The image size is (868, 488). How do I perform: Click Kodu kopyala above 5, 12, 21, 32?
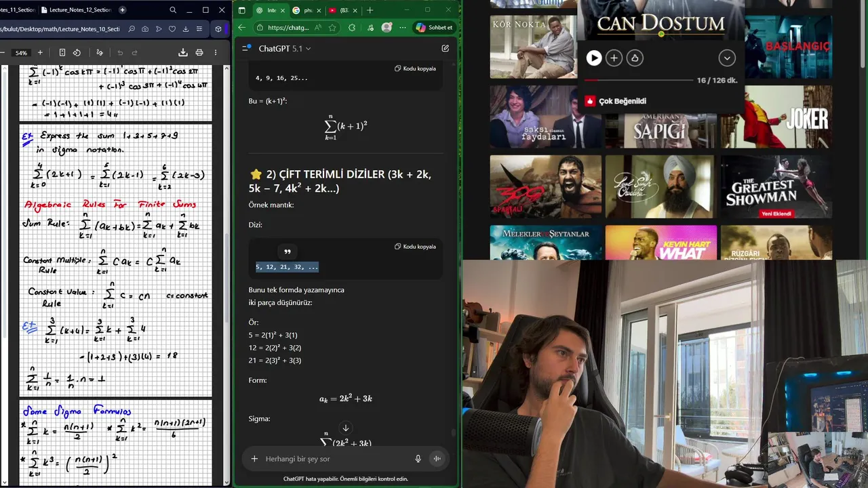(415, 247)
